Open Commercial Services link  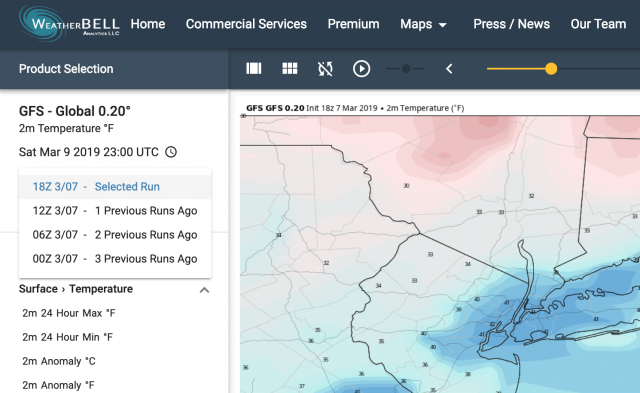pyautogui.click(x=246, y=24)
